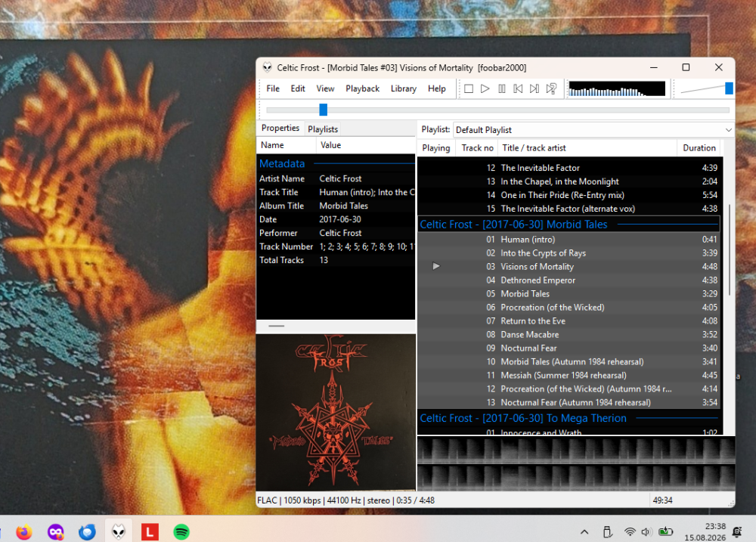Open Firefox from the taskbar

tap(24, 532)
